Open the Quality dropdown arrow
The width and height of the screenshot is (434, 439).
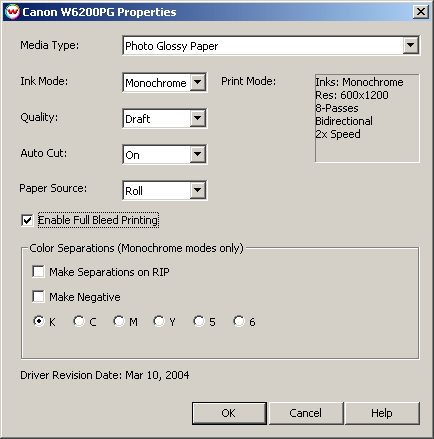click(198, 118)
